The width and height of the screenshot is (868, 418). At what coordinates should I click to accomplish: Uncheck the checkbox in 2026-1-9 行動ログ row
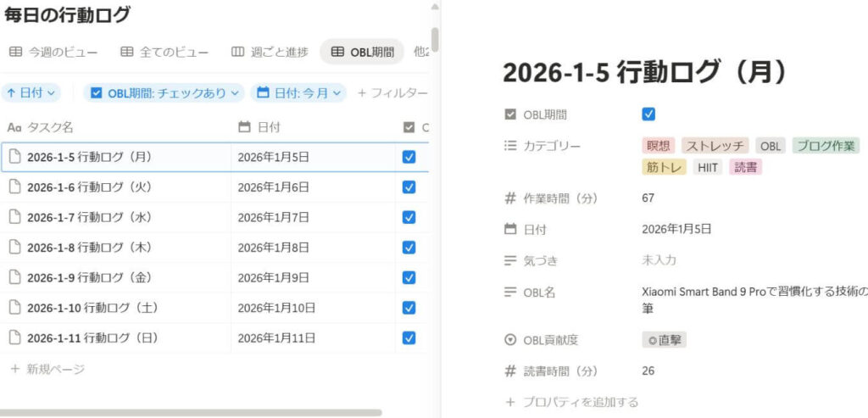(409, 277)
